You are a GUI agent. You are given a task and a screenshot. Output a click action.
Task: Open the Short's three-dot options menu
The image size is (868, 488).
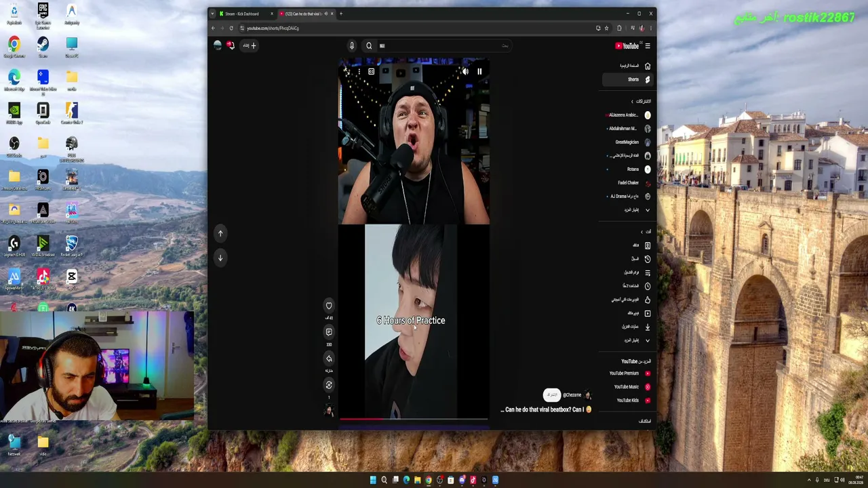pyautogui.click(x=359, y=71)
